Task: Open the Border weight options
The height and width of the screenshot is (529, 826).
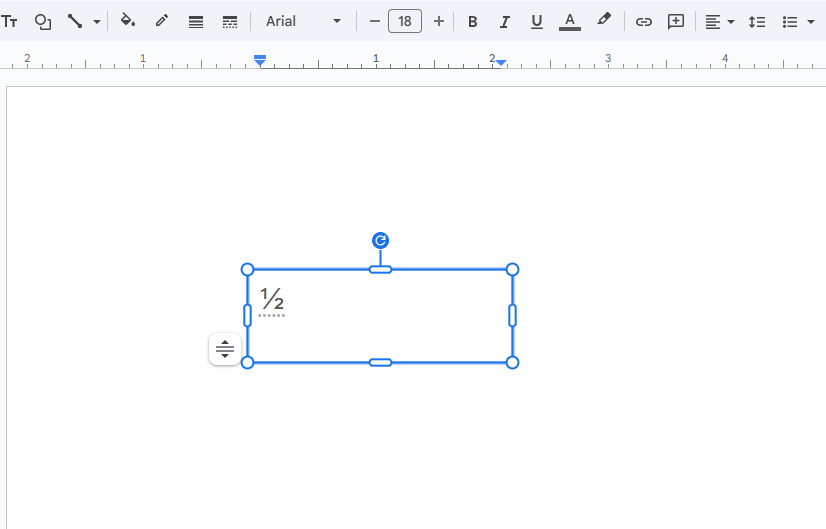Action: pyautogui.click(x=196, y=21)
